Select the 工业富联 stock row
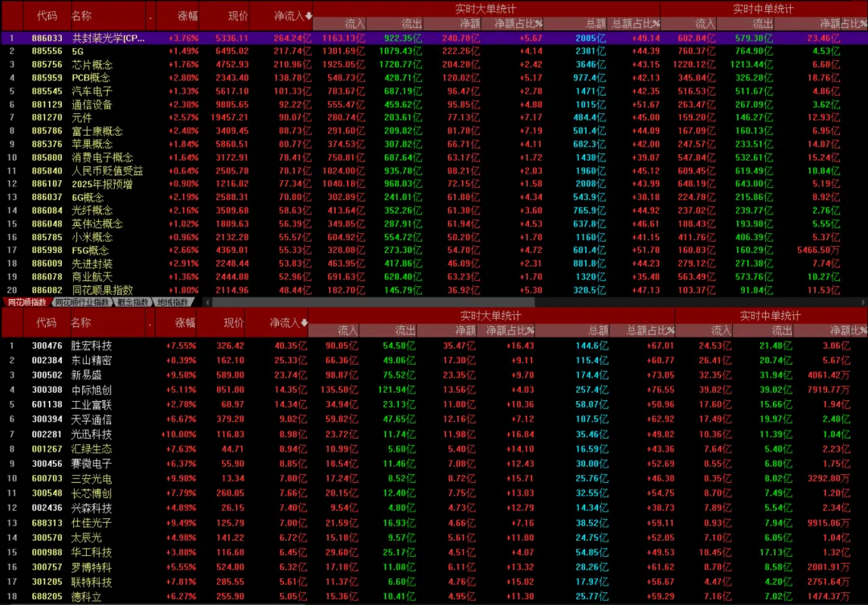 pyautogui.click(x=434, y=405)
